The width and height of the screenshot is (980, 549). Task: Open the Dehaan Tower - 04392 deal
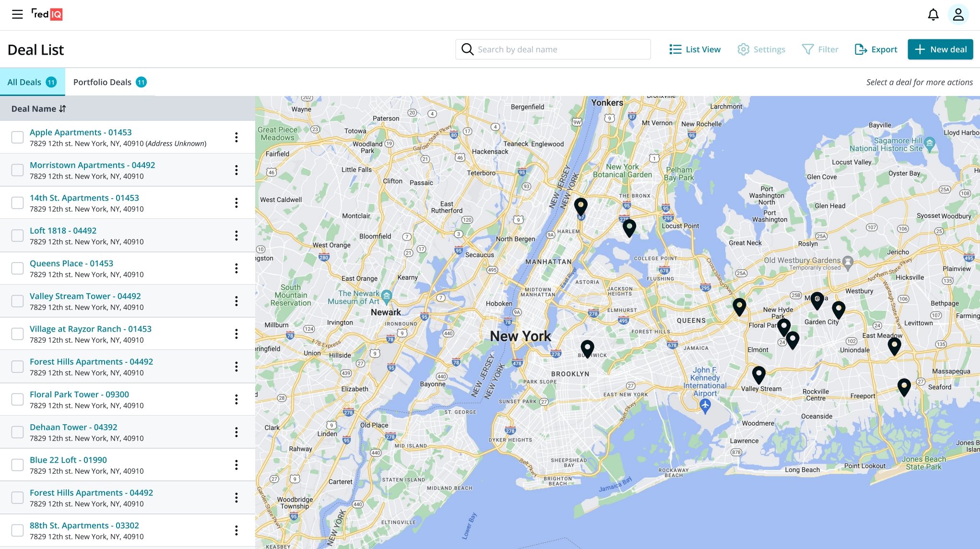coord(73,427)
